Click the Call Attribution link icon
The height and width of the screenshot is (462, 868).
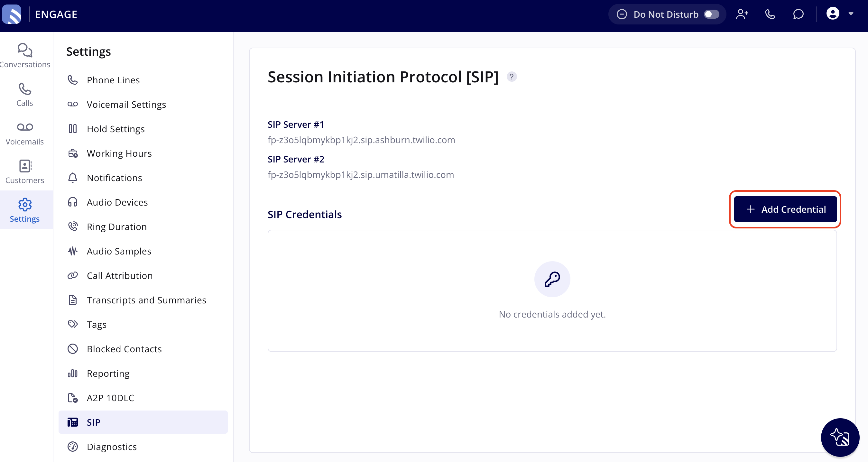click(72, 276)
